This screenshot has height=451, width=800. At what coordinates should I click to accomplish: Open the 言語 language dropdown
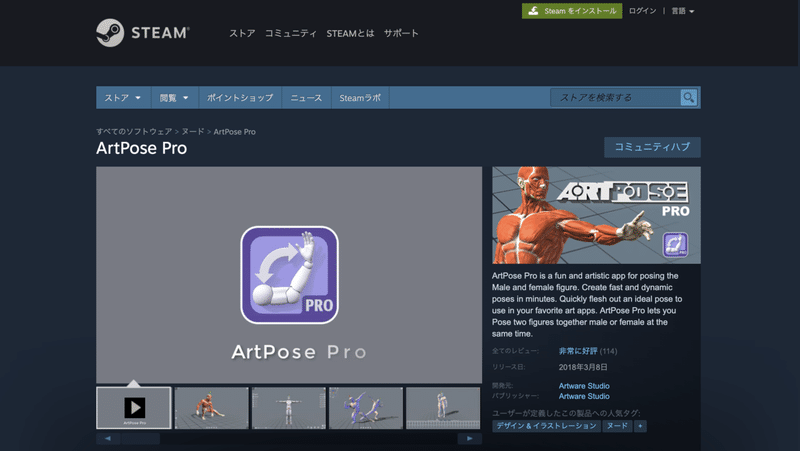point(683,11)
